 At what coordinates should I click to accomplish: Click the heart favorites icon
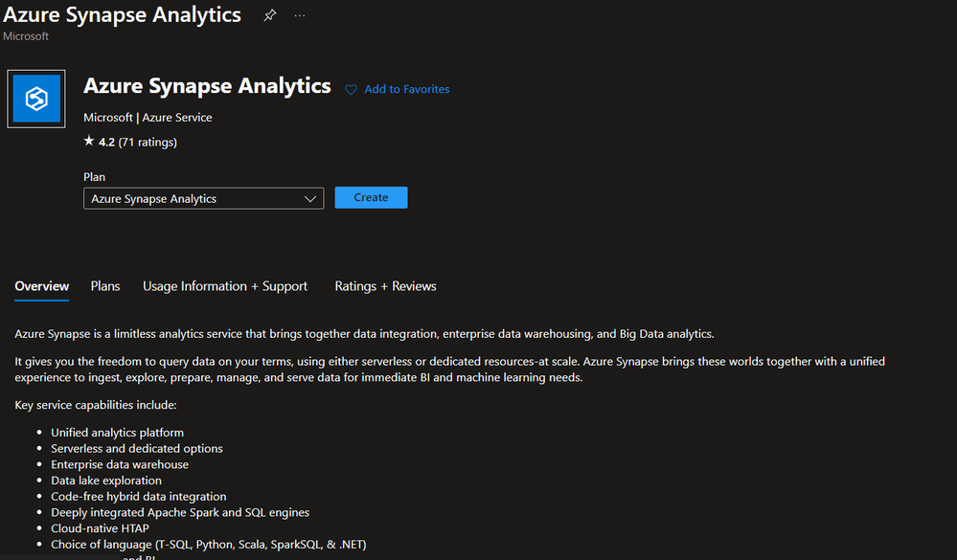351,90
